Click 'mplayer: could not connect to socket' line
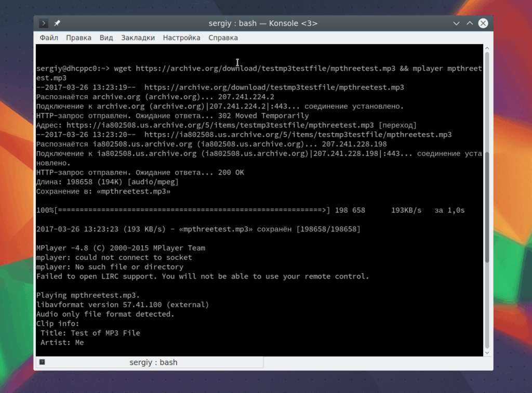Image resolution: width=532 pixels, height=393 pixels. pyautogui.click(x=114, y=258)
